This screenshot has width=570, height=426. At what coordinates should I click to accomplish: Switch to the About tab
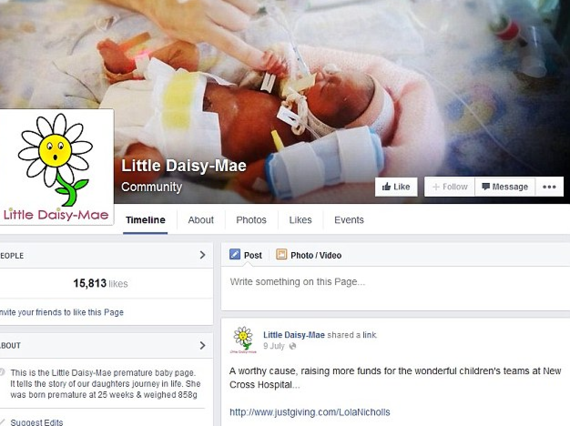click(201, 220)
